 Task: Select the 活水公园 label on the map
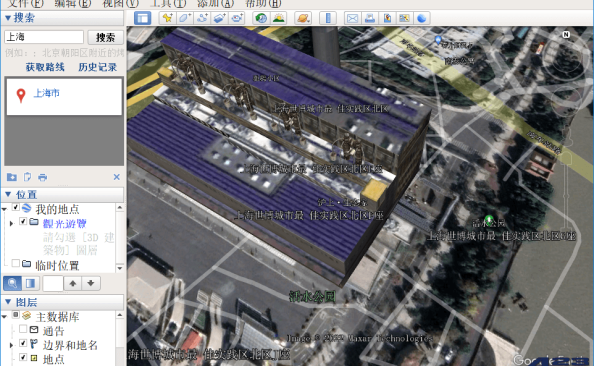[x=312, y=296]
